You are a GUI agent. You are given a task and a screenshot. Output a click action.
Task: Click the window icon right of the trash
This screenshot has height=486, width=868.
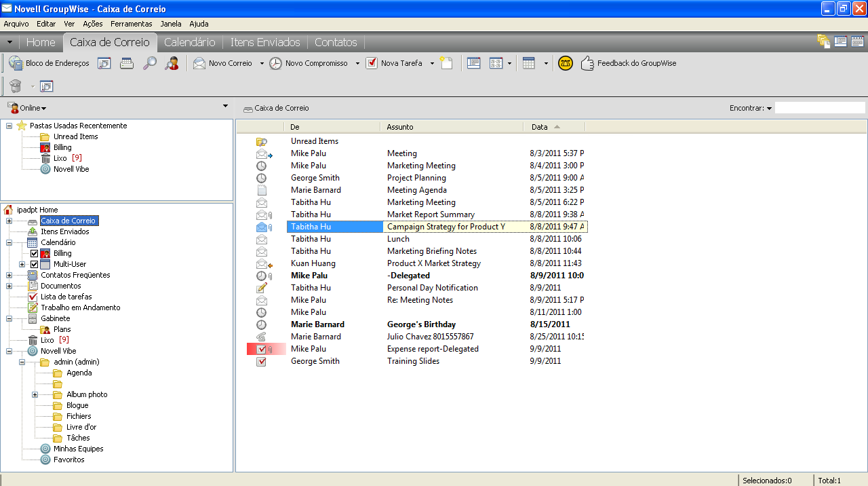[46, 86]
